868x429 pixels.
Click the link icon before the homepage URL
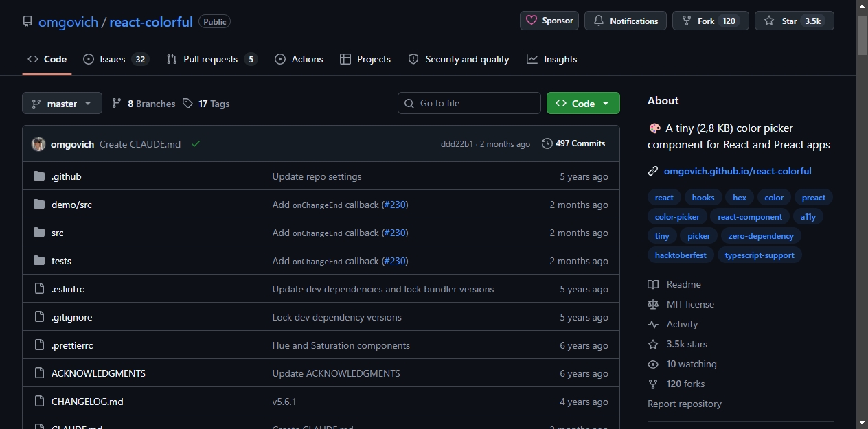point(653,171)
